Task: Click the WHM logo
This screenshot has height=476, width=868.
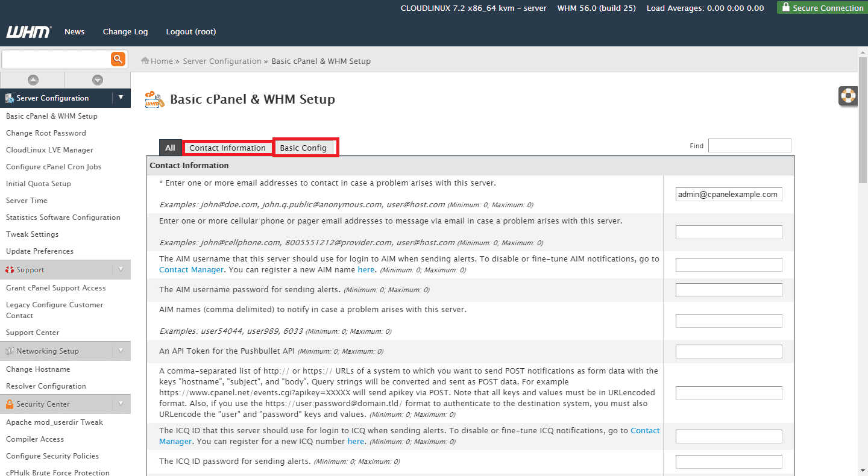Action: click(28, 32)
